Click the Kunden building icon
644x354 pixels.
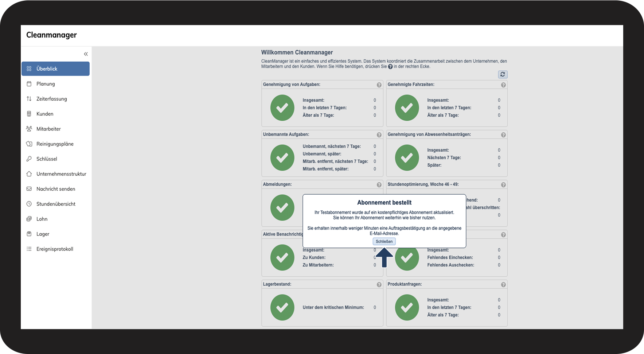(29, 114)
